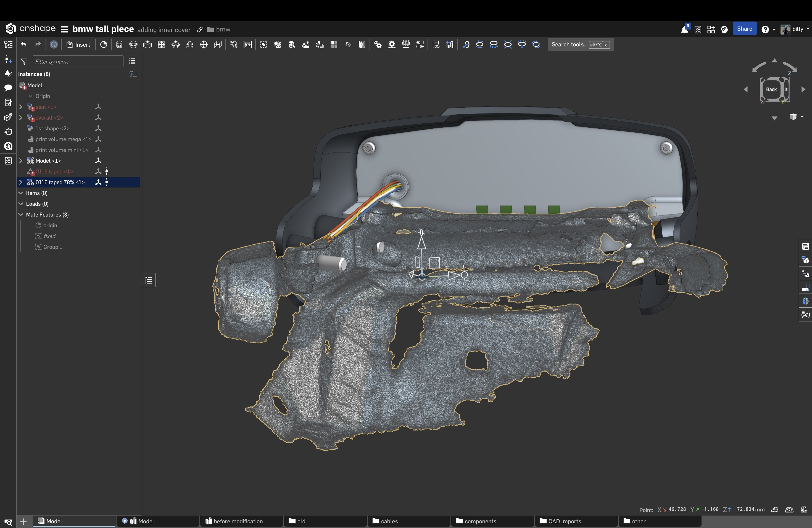Select the Fastened mate tool
This screenshot has height=528, width=812.
click(x=119, y=44)
